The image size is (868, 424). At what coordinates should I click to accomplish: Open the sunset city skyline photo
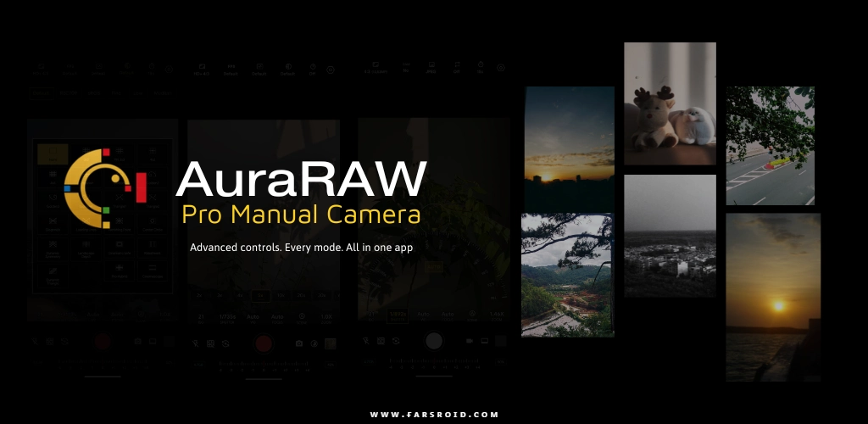(x=569, y=149)
